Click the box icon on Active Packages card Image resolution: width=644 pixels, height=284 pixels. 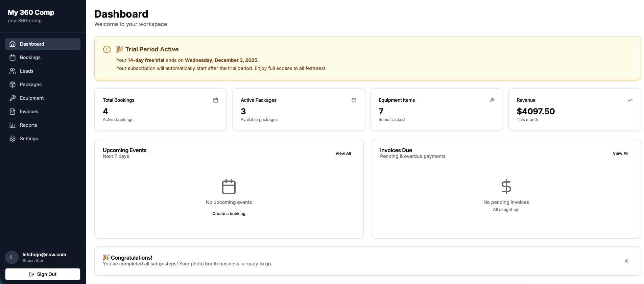coord(354,100)
